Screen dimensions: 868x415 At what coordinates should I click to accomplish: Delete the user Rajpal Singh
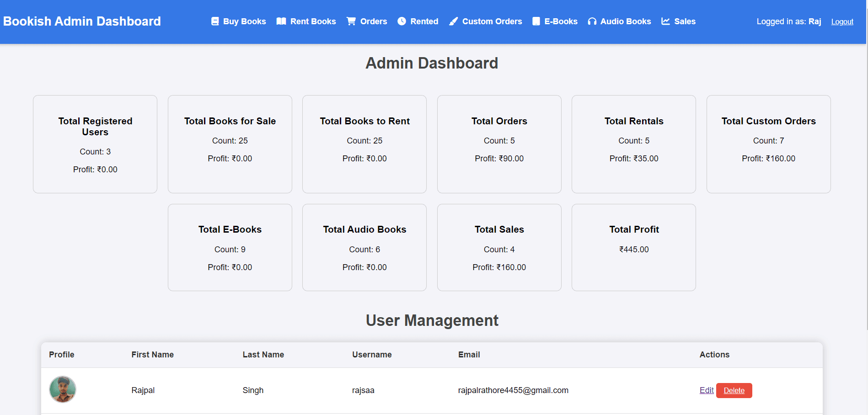pyautogui.click(x=734, y=390)
